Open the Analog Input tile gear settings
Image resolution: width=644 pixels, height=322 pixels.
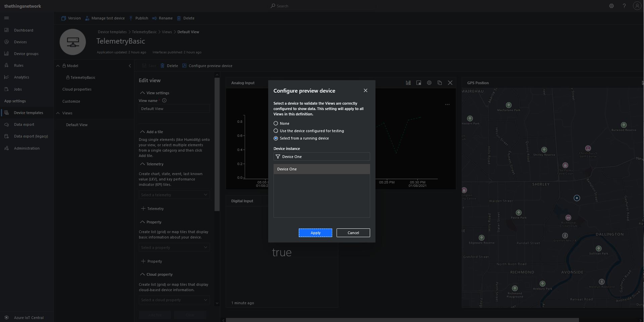pyautogui.click(x=429, y=83)
